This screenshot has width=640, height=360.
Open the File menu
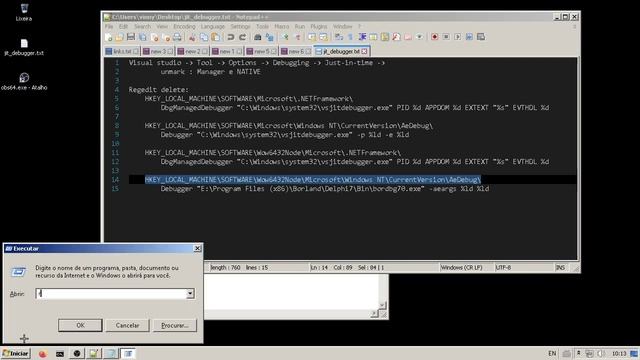[x=109, y=27]
